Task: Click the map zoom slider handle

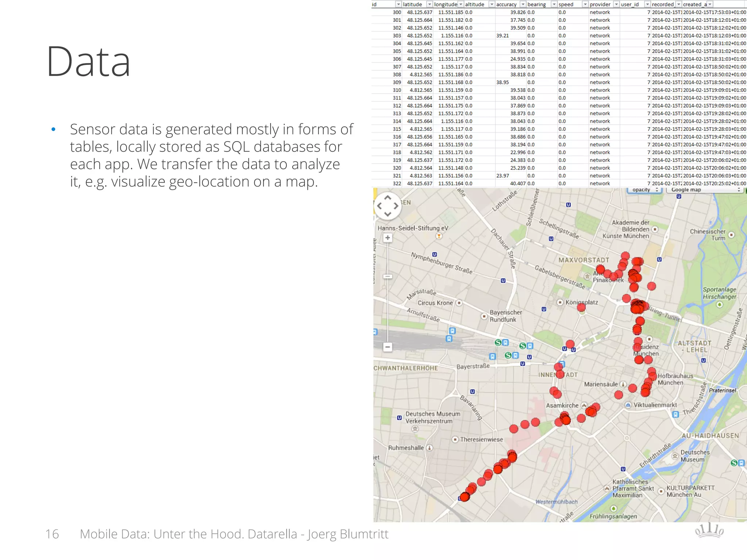Action: point(388,277)
